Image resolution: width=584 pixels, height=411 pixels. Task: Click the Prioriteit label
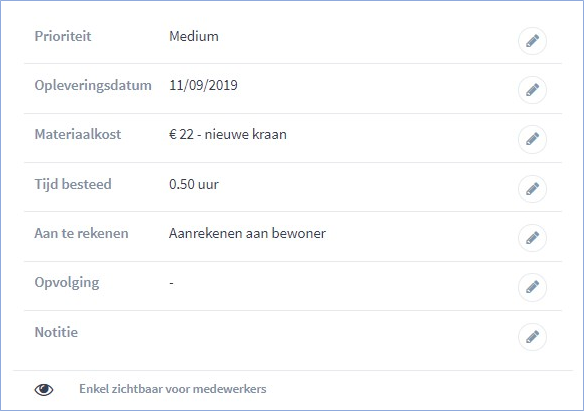(x=63, y=36)
